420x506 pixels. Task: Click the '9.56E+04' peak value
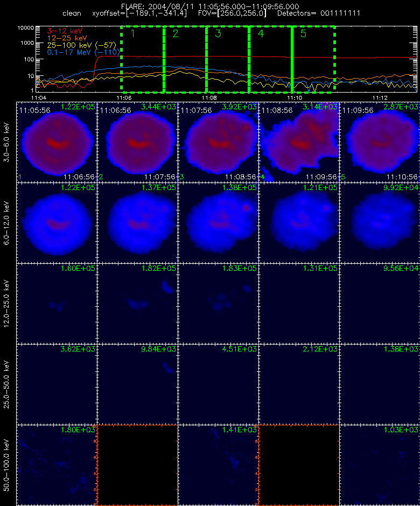pos(401,268)
